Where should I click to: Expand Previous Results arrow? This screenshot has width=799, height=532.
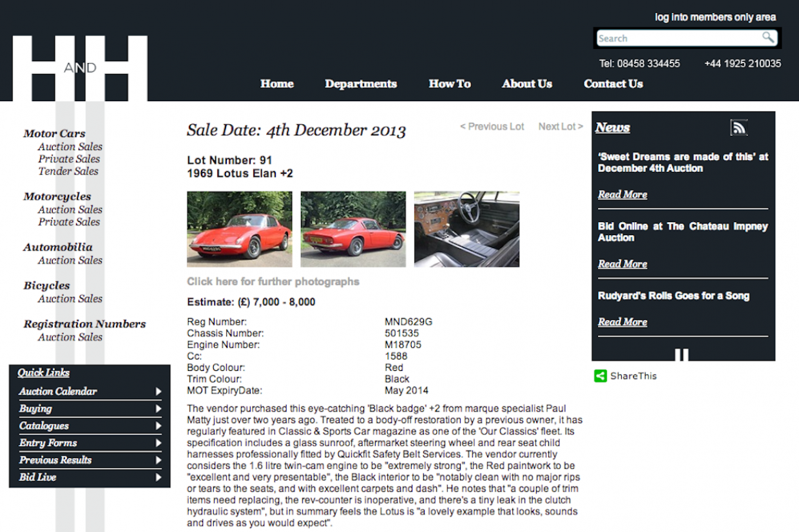[x=159, y=460]
